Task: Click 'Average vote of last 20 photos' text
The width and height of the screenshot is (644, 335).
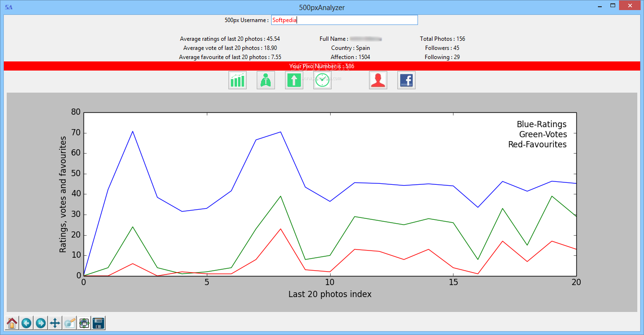Action: coord(230,48)
